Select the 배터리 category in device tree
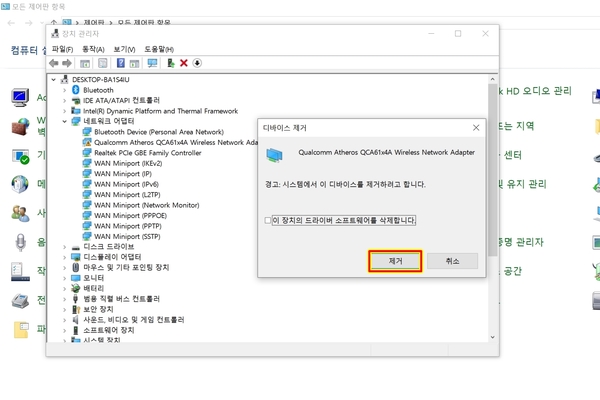Viewport: 600px width, 400px height. pyautogui.click(x=93, y=288)
